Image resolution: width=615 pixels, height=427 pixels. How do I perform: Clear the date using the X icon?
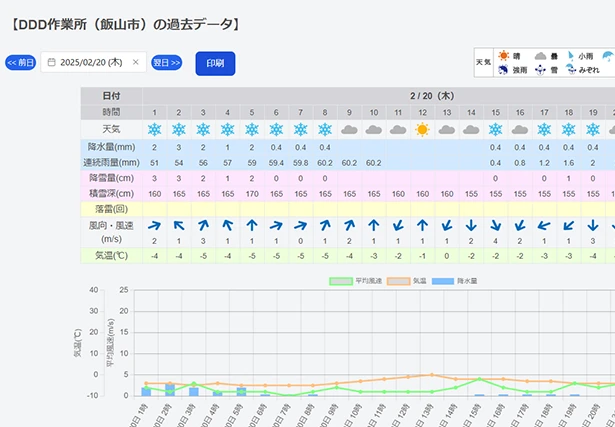[136, 62]
